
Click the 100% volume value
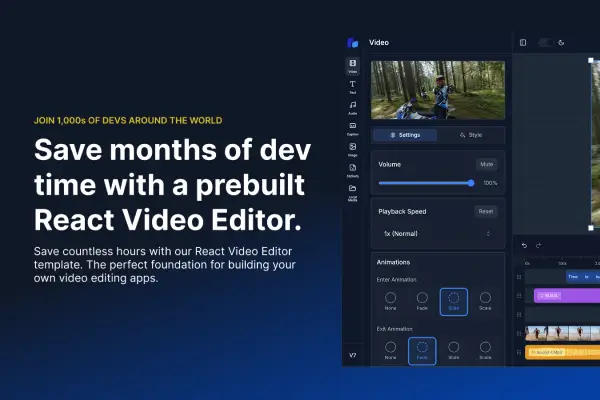[x=490, y=183]
